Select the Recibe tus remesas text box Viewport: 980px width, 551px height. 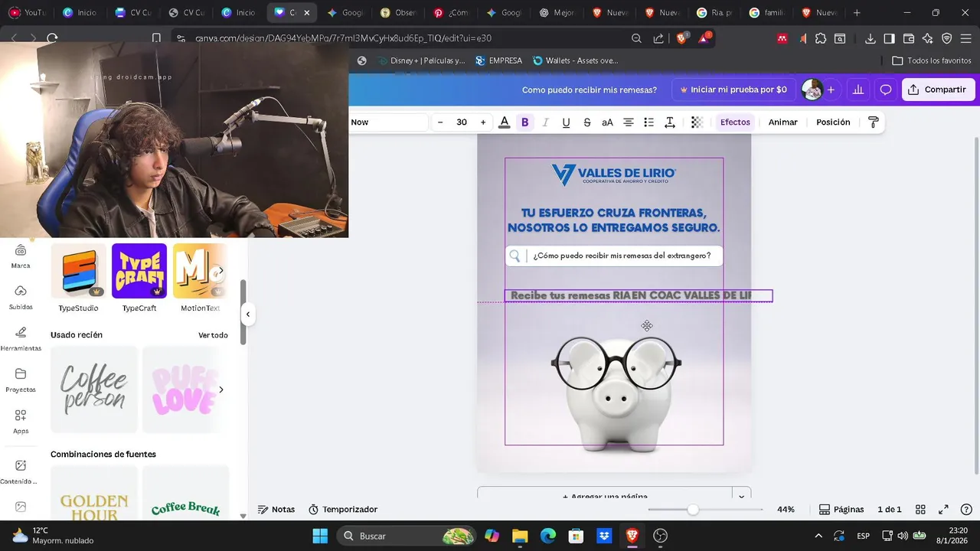639,295
